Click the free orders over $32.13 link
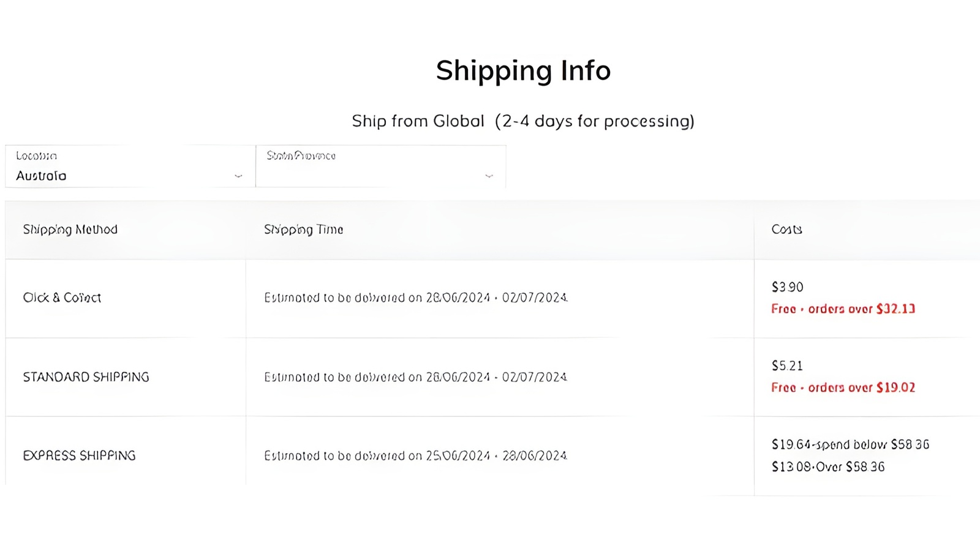The image size is (980, 551). [843, 309]
